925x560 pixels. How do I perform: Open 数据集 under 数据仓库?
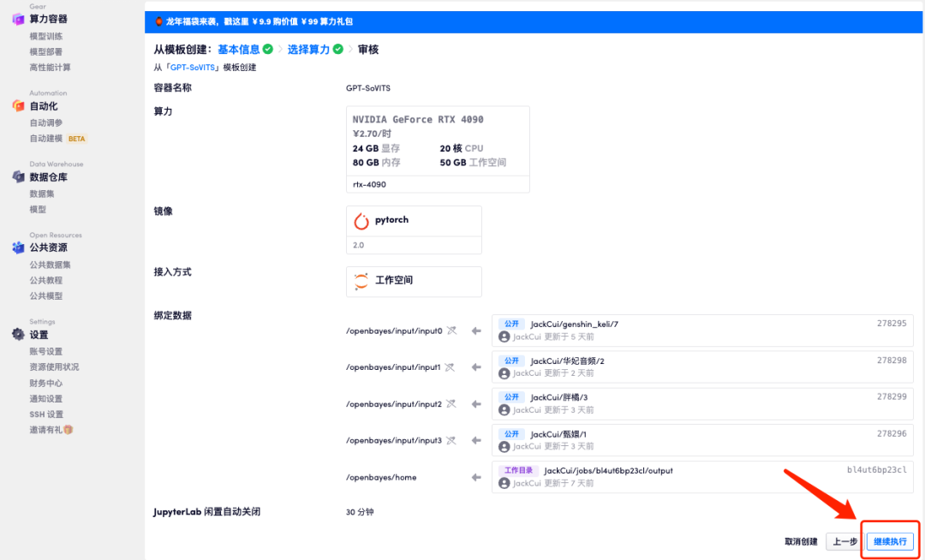[x=42, y=194]
